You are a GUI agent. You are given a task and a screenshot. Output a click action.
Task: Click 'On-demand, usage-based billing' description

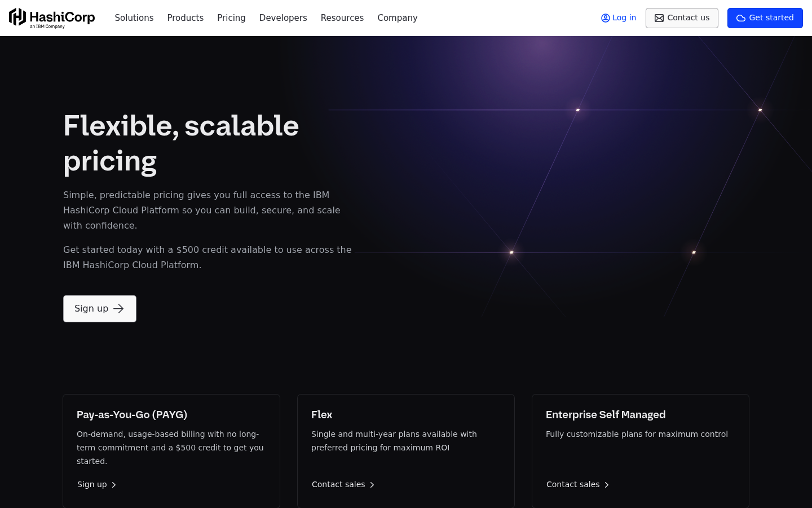click(x=170, y=448)
